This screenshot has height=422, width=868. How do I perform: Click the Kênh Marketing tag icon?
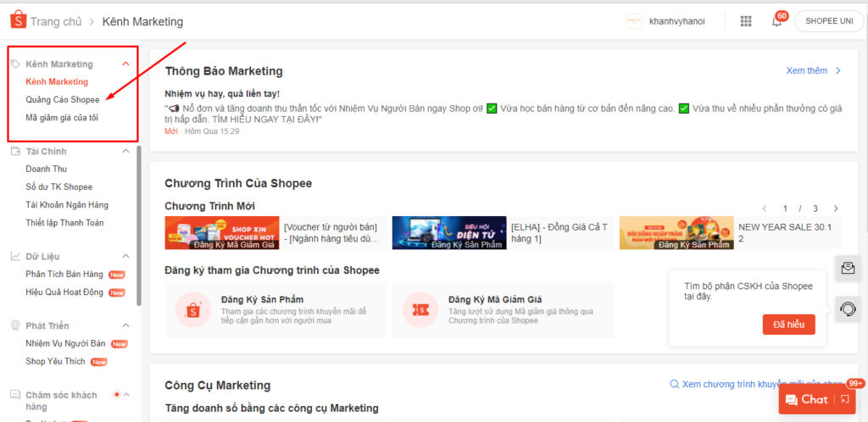click(x=15, y=64)
